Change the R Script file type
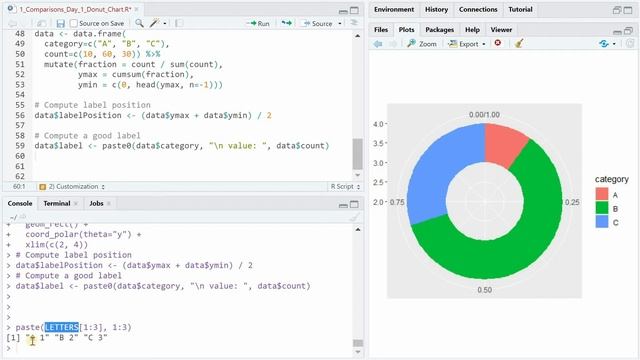Viewport: 640px width, 360px height. tap(345, 187)
